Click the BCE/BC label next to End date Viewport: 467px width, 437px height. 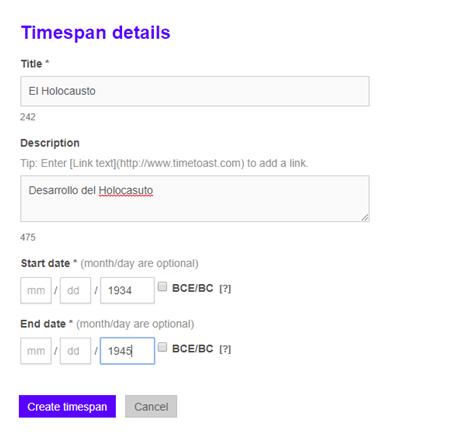(193, 349)
